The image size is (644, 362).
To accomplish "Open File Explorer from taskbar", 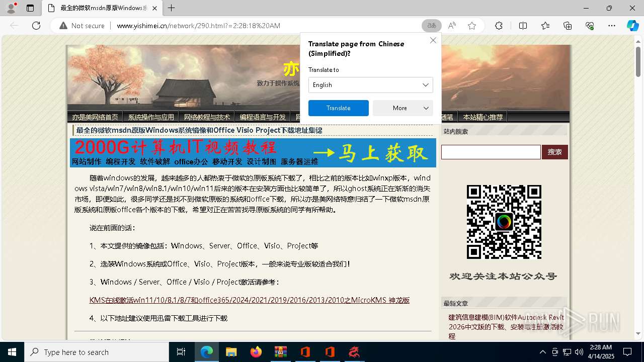I will [x=231, y=352].
